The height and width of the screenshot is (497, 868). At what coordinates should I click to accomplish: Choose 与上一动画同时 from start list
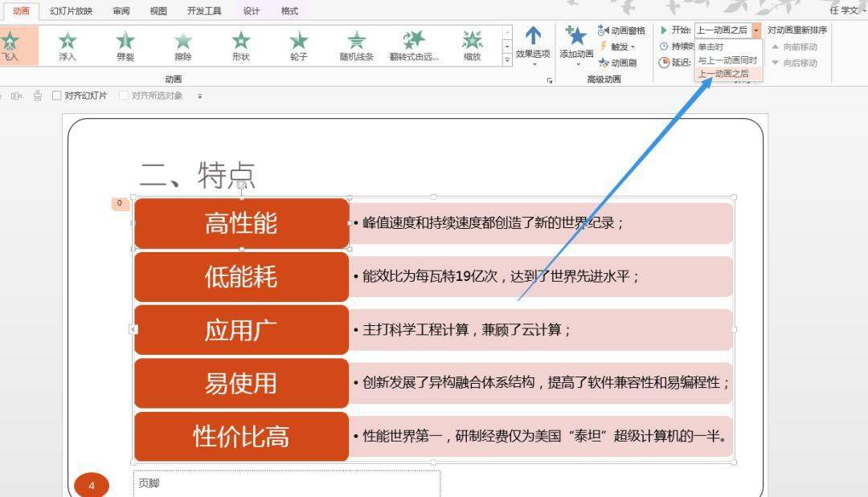[x=728, y=60]
